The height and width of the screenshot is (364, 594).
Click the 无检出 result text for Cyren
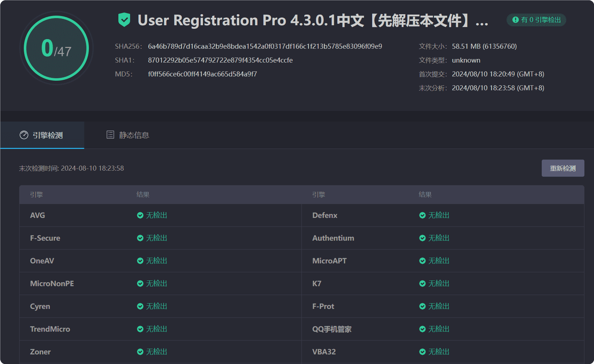[x=156, y=306]
